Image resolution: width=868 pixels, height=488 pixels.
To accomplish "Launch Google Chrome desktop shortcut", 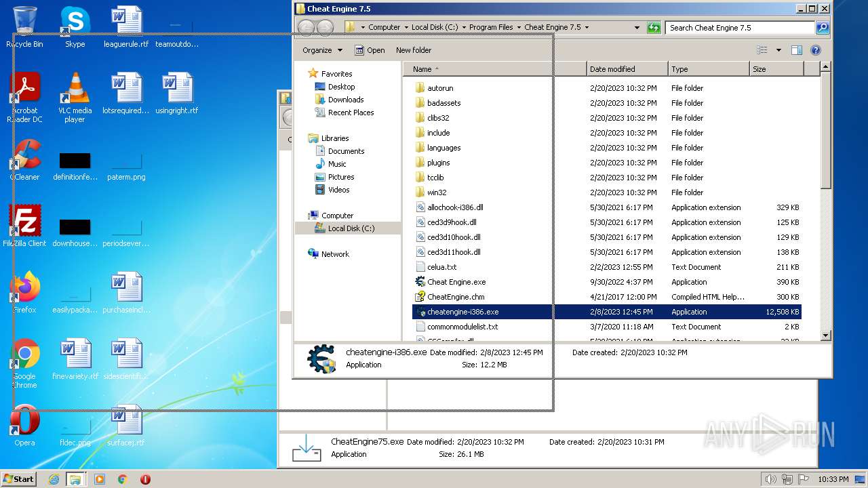I will (24, 363).
